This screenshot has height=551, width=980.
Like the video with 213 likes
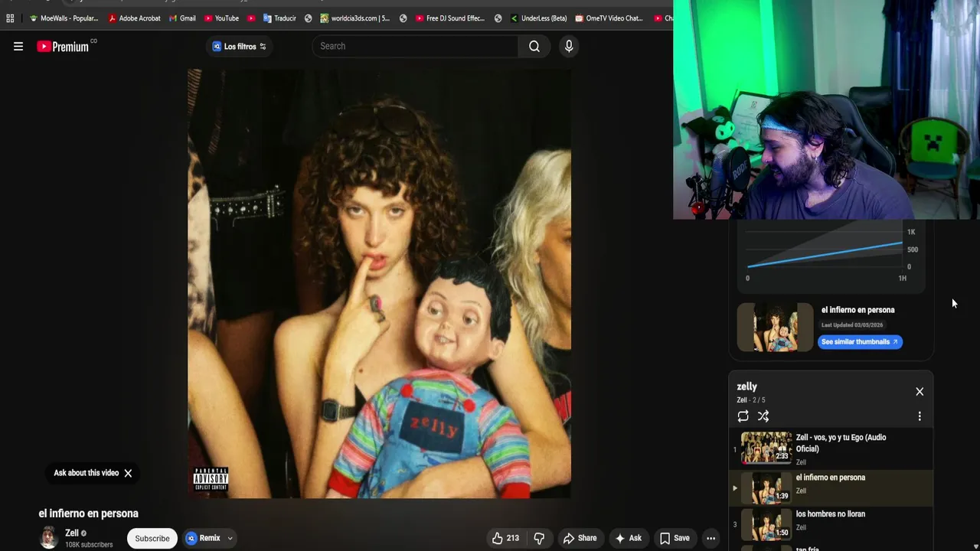(x=505, y=539)
